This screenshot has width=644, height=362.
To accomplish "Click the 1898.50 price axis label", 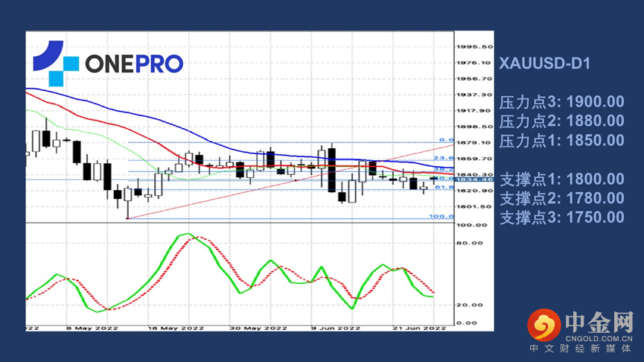I will click(x=474, y=127).
